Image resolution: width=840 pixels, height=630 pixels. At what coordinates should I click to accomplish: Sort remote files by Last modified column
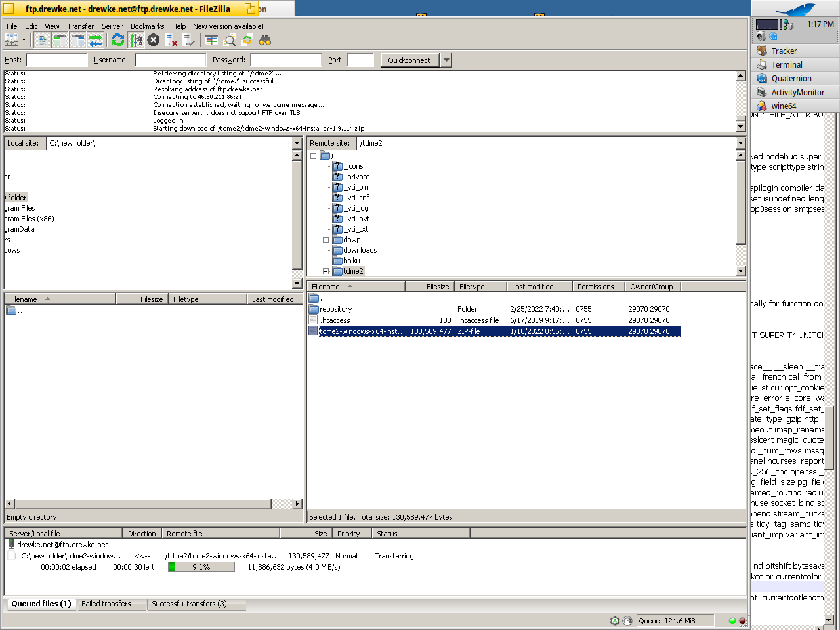[539, 287]
